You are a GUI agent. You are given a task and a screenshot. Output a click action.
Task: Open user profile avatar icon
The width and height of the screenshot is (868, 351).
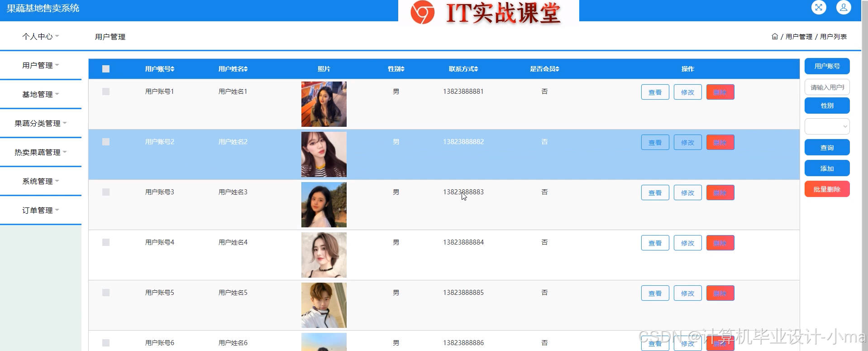(x=844, y=7)
